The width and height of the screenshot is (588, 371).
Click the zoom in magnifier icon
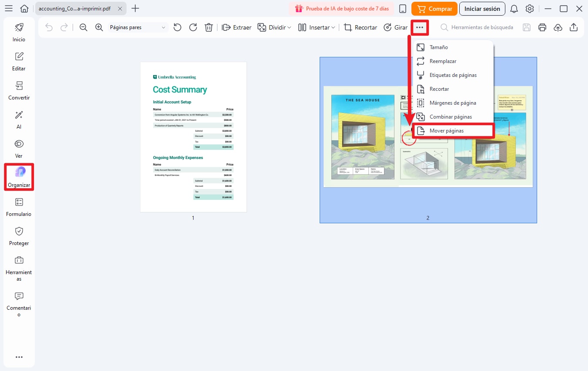point(99,27)
